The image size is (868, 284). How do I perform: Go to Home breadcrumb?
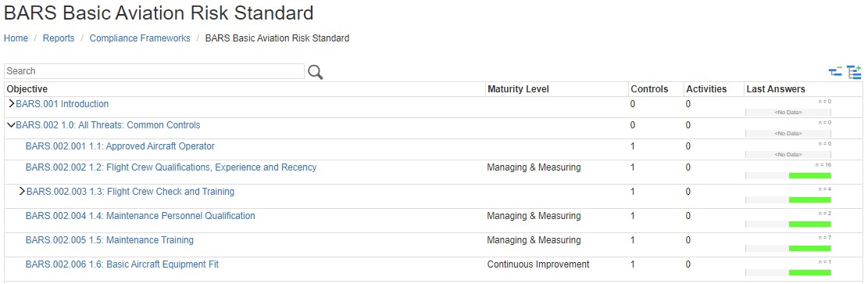click(16, 38)
